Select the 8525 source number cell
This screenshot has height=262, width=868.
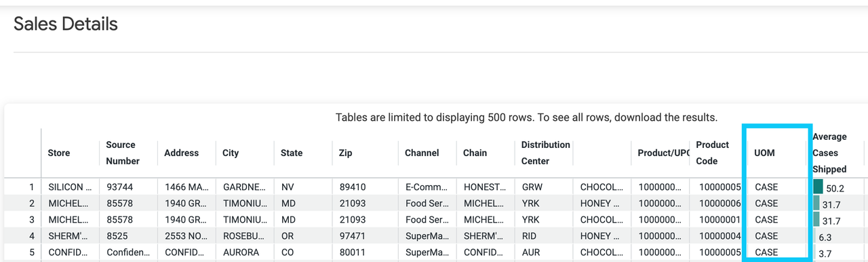(x=117, y=236)
